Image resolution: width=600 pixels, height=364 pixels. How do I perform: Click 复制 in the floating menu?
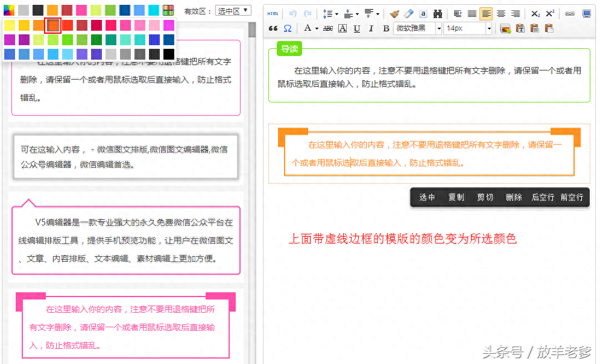(x=456, y=197)
